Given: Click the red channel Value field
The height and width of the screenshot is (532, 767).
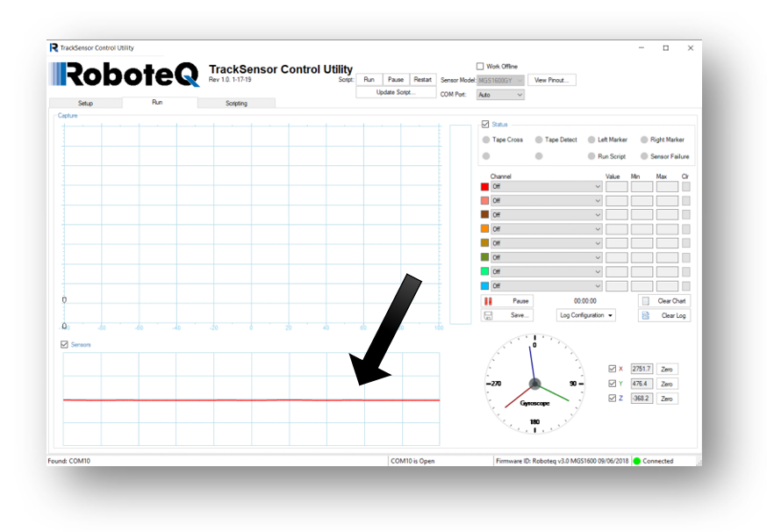Looking at the screenshot, I should tap(616, 186).
